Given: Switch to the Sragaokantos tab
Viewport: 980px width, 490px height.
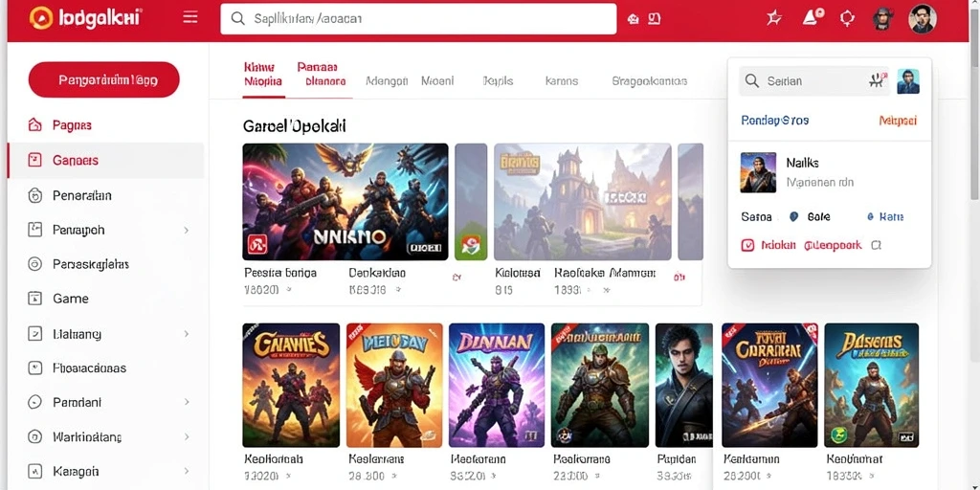Looking at the screenshot, I should point(650,80).
